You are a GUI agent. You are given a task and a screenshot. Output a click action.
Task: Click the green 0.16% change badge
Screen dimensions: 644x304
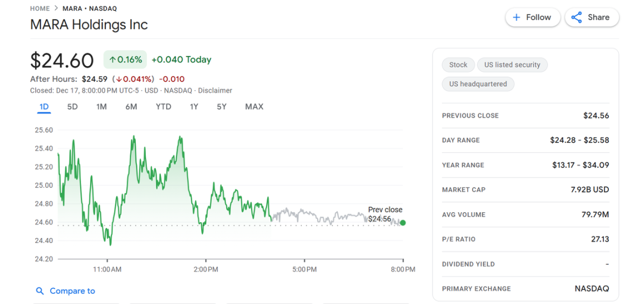(125, 59)
